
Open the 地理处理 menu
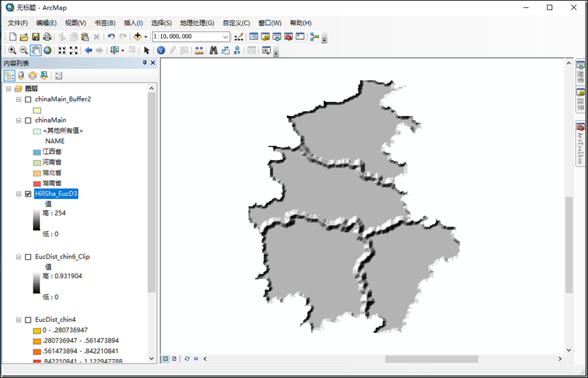click(x=196, y=23)
